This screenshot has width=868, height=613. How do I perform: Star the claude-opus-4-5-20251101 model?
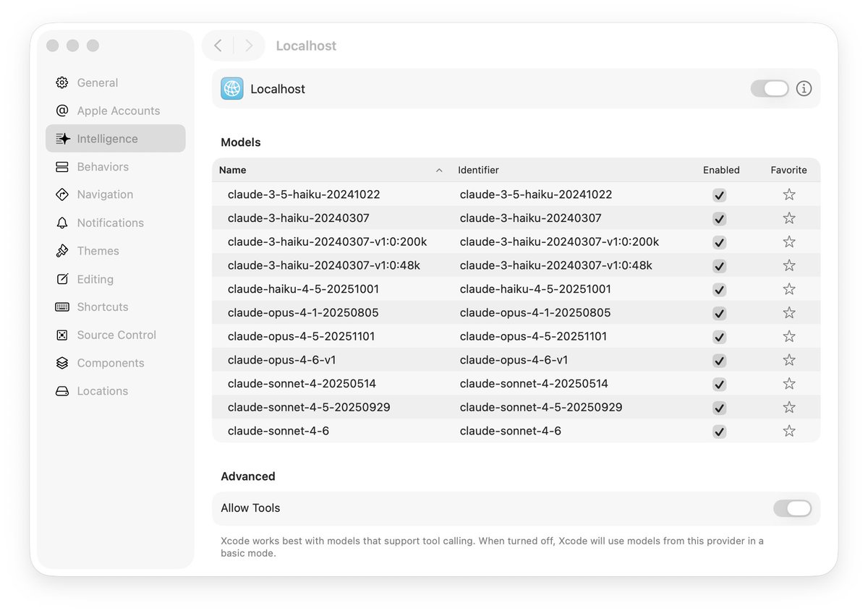click(x=789, y=336)
